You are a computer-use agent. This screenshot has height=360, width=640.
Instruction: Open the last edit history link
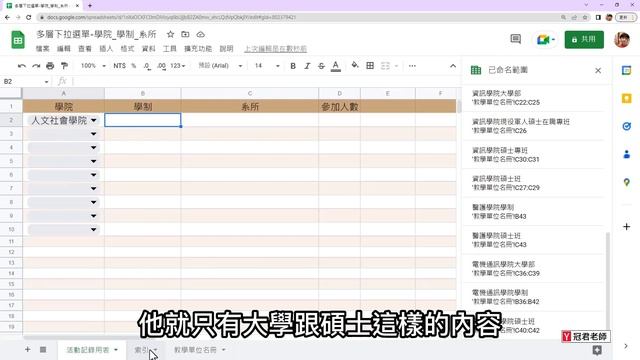276,49
